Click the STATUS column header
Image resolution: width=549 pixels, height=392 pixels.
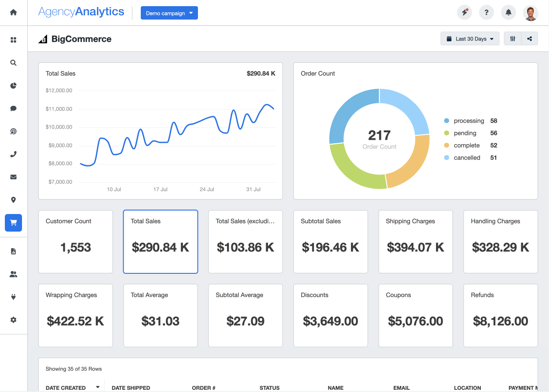270,388
